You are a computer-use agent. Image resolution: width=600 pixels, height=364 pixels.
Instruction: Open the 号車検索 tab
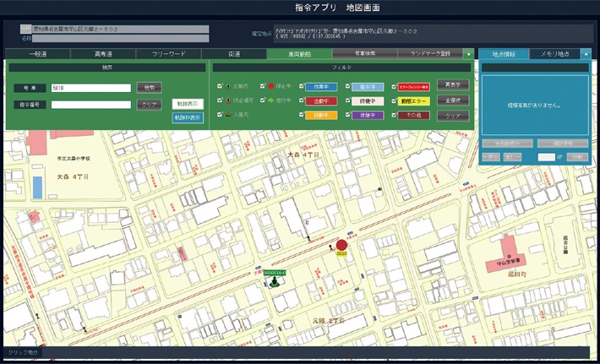click(x=365, y=54)
